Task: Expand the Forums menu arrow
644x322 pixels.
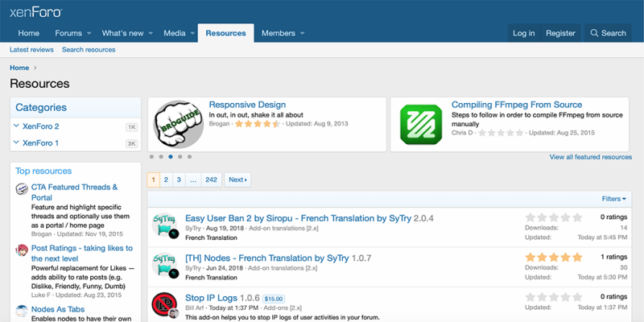Action: click(x=89, y=33)
